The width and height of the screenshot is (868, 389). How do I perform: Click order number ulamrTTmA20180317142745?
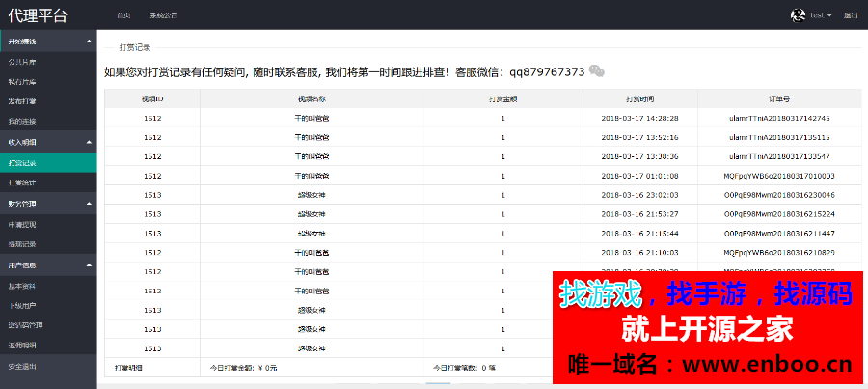pyautogui.click(x=779, y=118)
